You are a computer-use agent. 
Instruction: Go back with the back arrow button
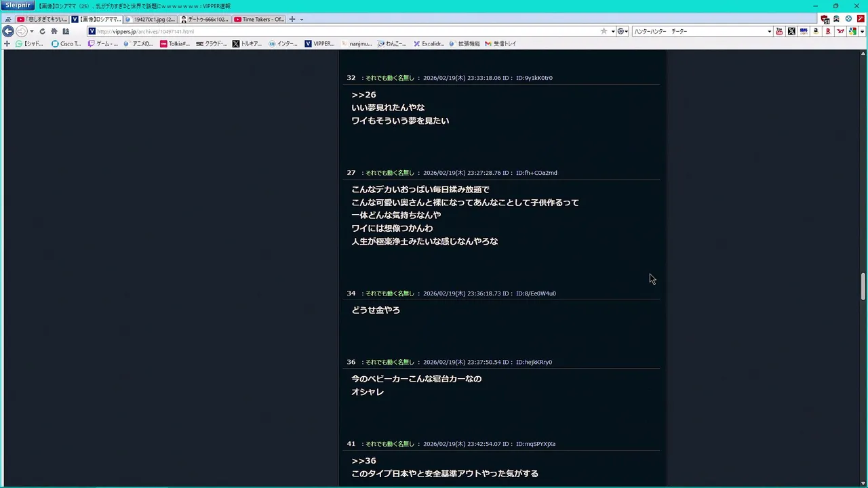click(8, 31)
